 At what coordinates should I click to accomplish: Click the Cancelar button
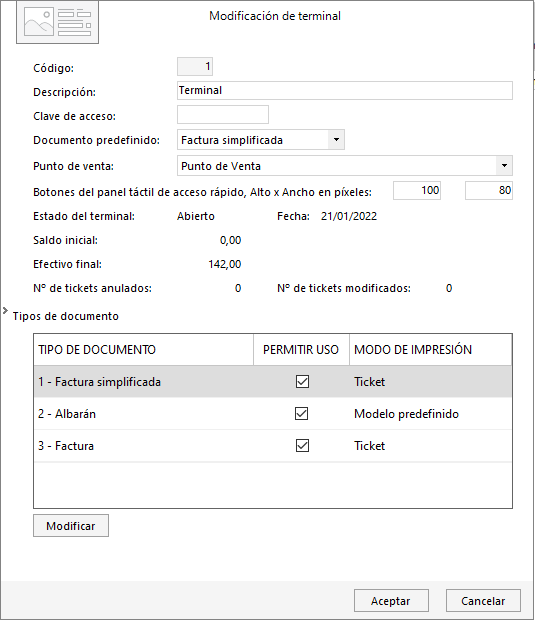point(483,601)
